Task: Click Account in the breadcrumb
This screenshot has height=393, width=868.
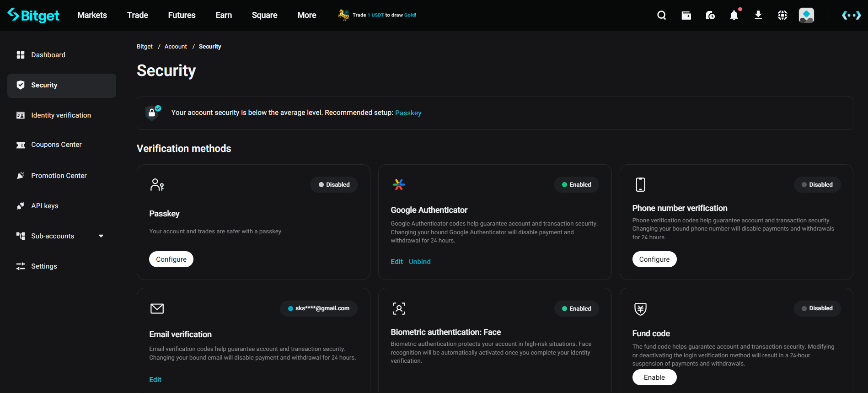Action: [176, 47]
